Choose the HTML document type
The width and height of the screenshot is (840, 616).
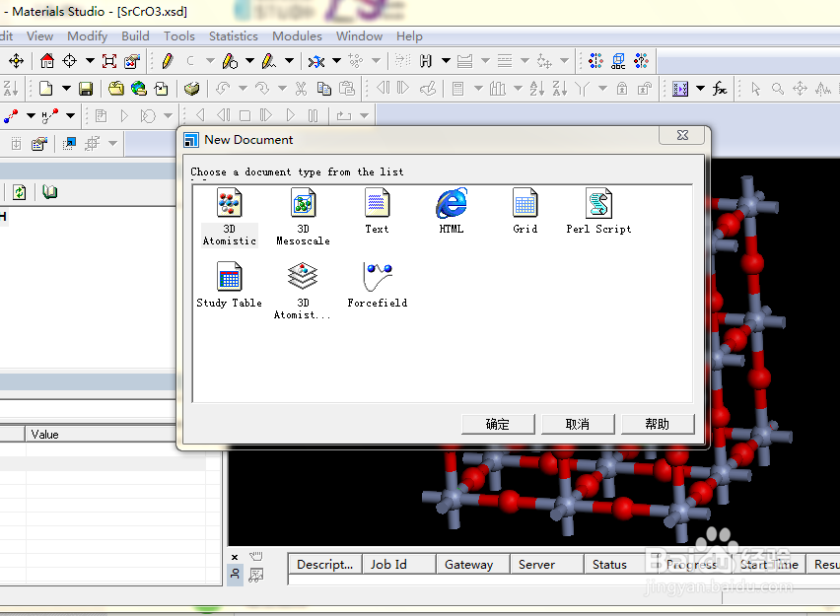coord(452,211)
